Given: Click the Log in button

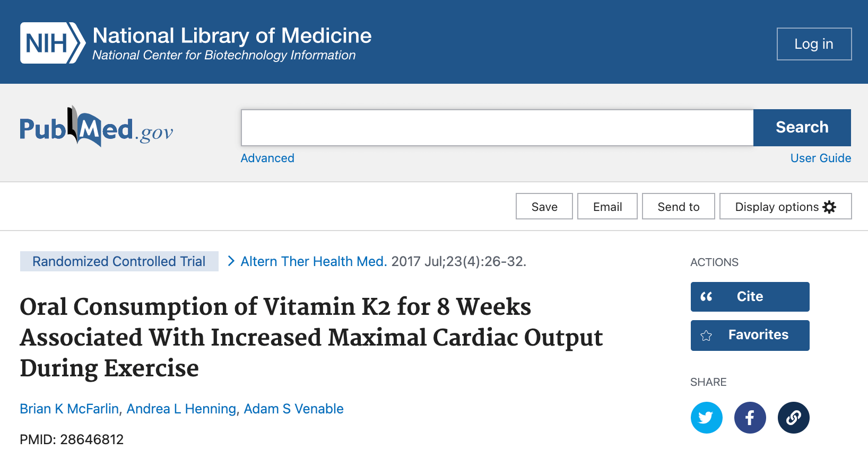Looking at the screenshot, I should click(x=813, y=44).
